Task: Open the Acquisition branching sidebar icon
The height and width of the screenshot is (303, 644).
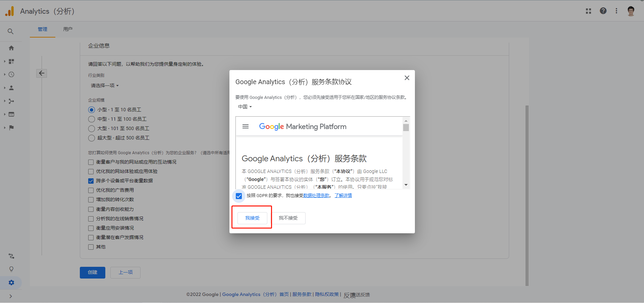Action: coord(11,101)
